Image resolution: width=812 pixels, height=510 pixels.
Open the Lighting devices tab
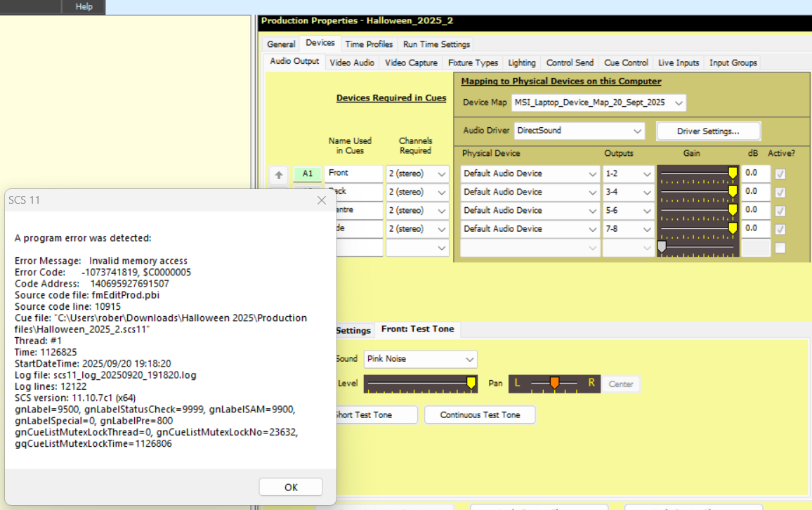tap(521, 63)
